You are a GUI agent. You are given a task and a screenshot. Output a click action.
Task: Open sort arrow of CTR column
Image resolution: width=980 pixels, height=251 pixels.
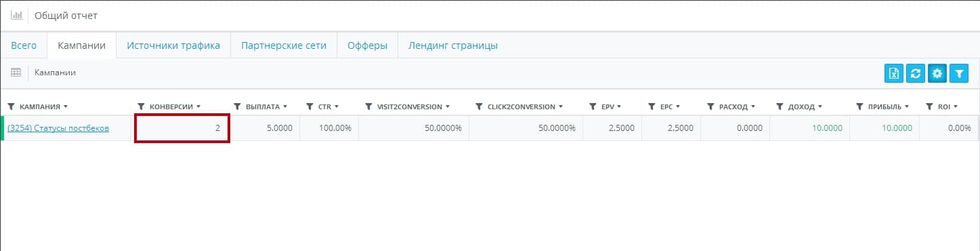point(337,107)
